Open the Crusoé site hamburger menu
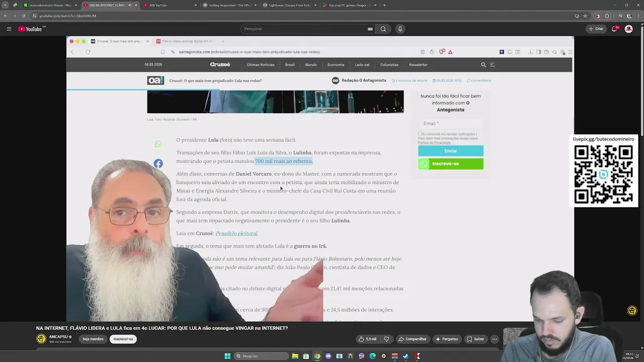This screenshot has width=644, height=362. (x=493, y=65)
